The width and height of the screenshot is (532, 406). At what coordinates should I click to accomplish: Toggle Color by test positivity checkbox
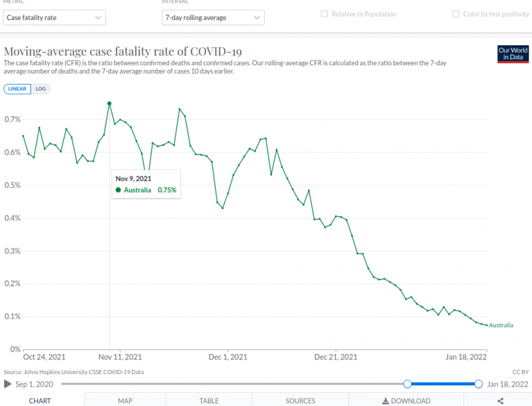pos(456,14)
